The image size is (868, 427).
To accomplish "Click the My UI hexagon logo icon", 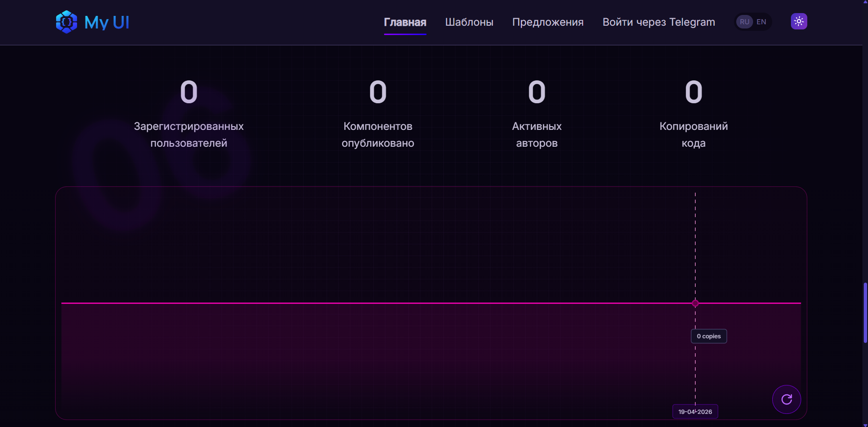I will [66, 22].
